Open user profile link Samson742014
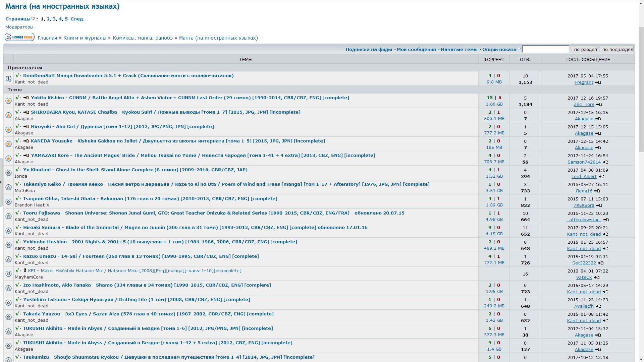Screen dimensions: 644x362 click(584, 162)
